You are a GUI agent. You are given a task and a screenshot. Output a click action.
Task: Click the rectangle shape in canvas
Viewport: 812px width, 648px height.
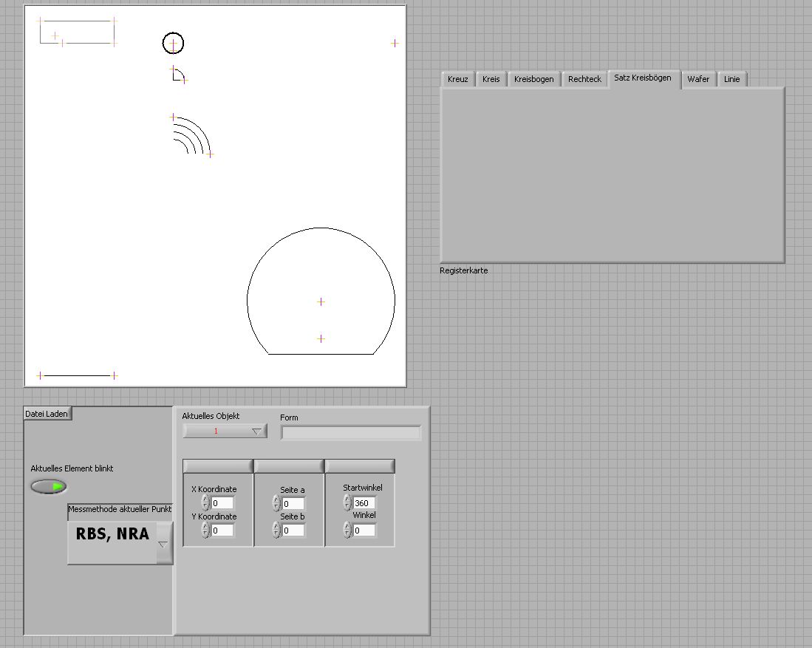click(77, 32)
